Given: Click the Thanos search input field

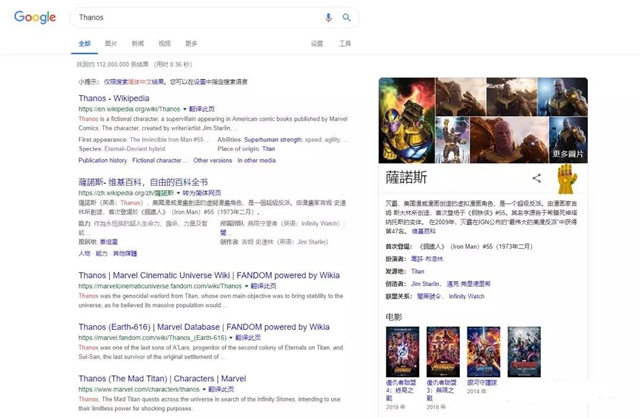Looking at the screenshot, I should tap(198, 18).
